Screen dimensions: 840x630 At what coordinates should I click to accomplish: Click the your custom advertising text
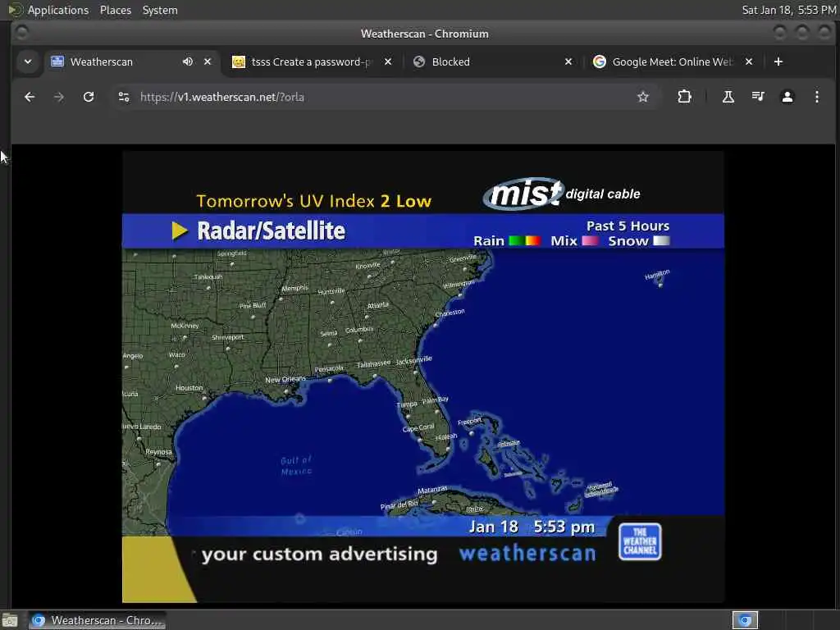(x=319, y=555)
